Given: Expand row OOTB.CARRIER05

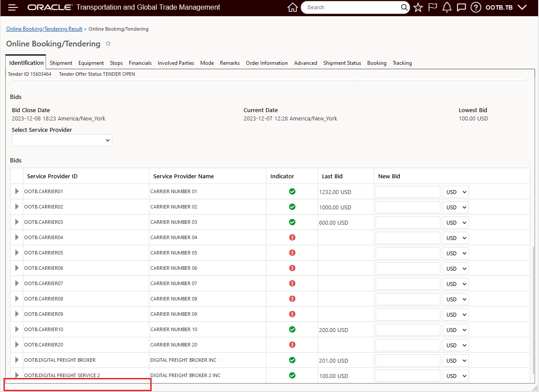Looking at the screenshot, I should (x=17, y=253).
